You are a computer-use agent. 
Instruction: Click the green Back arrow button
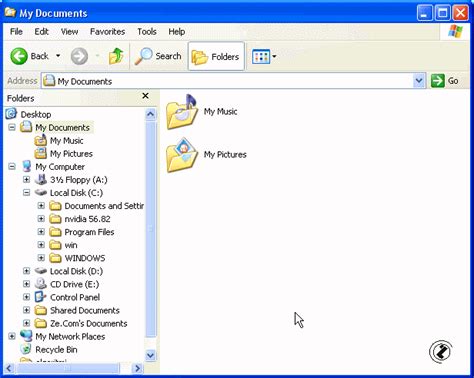click(19, 56)
